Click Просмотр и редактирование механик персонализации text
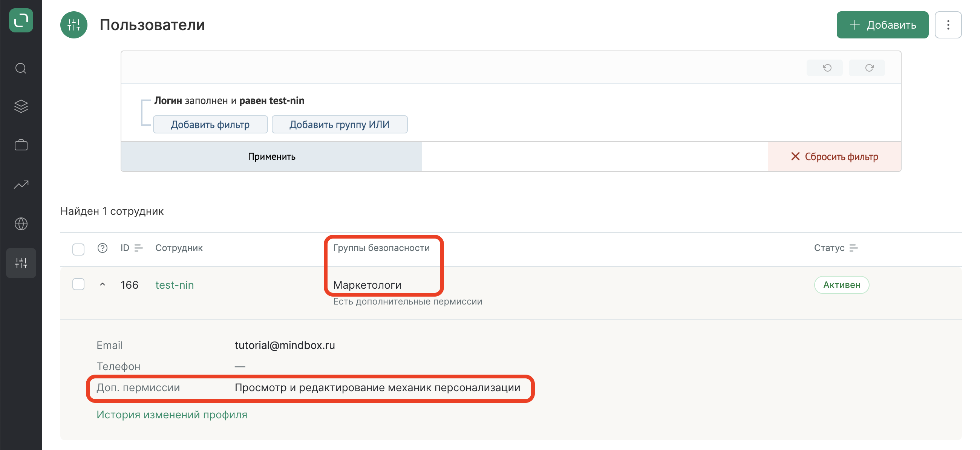The image size is (980, 450). click(377, 387)
